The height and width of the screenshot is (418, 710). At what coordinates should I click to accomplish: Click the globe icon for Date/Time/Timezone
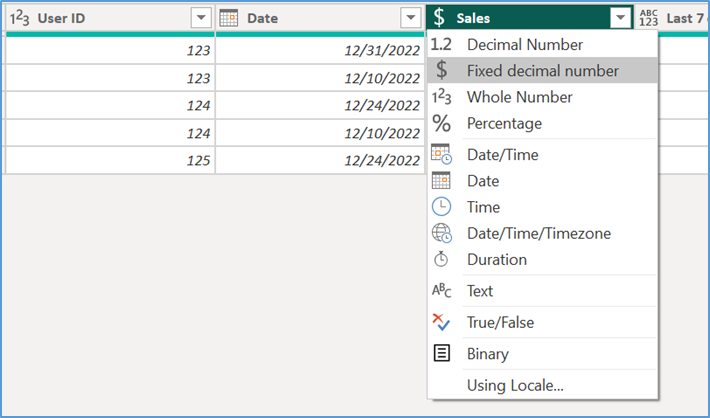[441, 233]
